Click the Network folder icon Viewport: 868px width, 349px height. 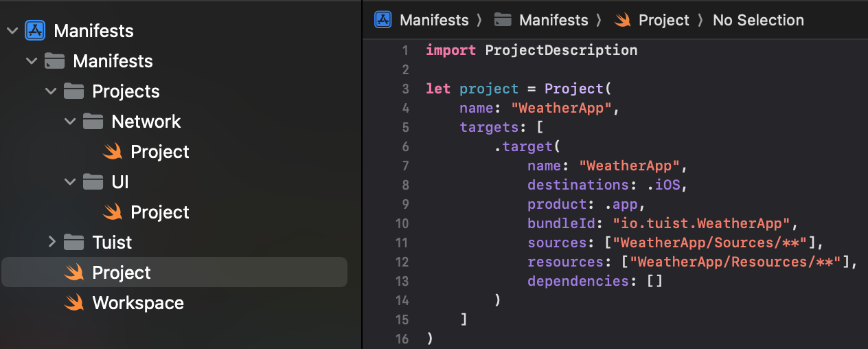pyautogui.click(x=93, y=122)
